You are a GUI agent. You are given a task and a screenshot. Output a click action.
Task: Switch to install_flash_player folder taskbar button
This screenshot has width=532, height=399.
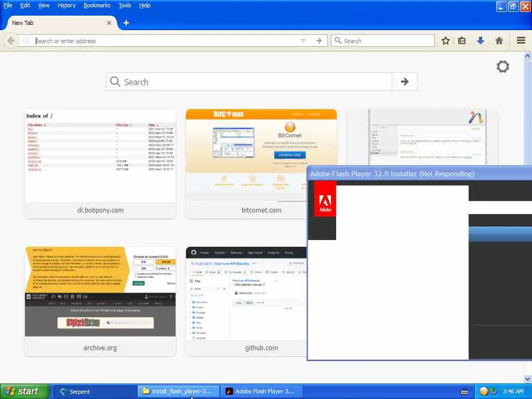click(x=179, y=391)
